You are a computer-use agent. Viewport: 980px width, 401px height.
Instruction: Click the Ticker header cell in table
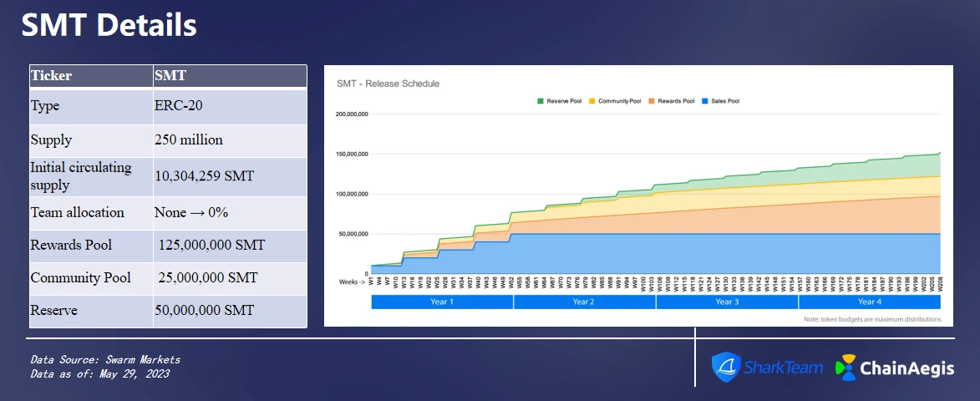click(x=91, y=76)
